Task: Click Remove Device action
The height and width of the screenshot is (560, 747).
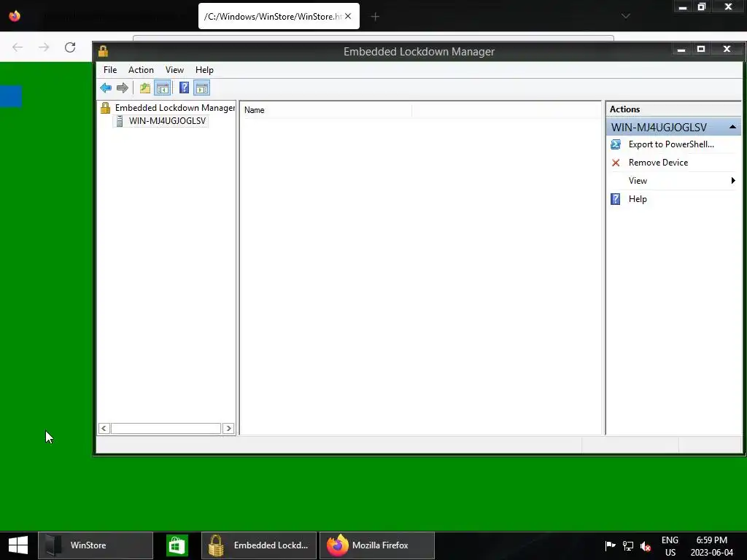Action: [658, 163]
